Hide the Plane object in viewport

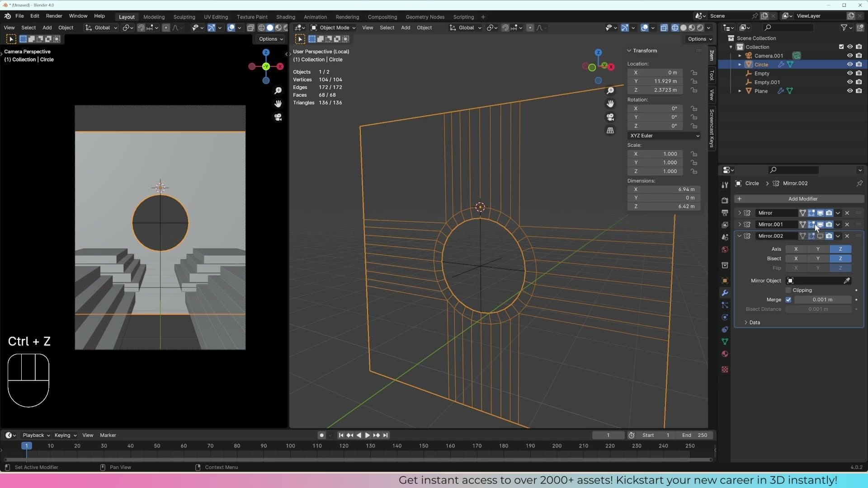coord(850,91)
